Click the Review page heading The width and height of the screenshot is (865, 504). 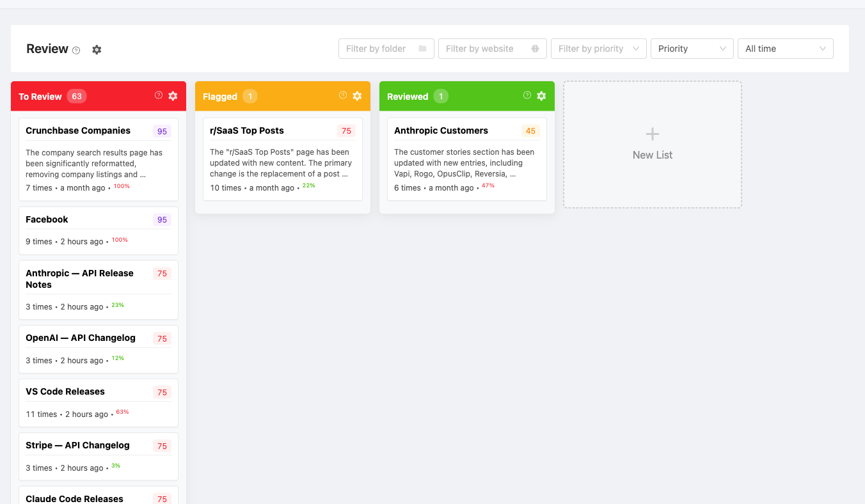(x=47, y=49)
